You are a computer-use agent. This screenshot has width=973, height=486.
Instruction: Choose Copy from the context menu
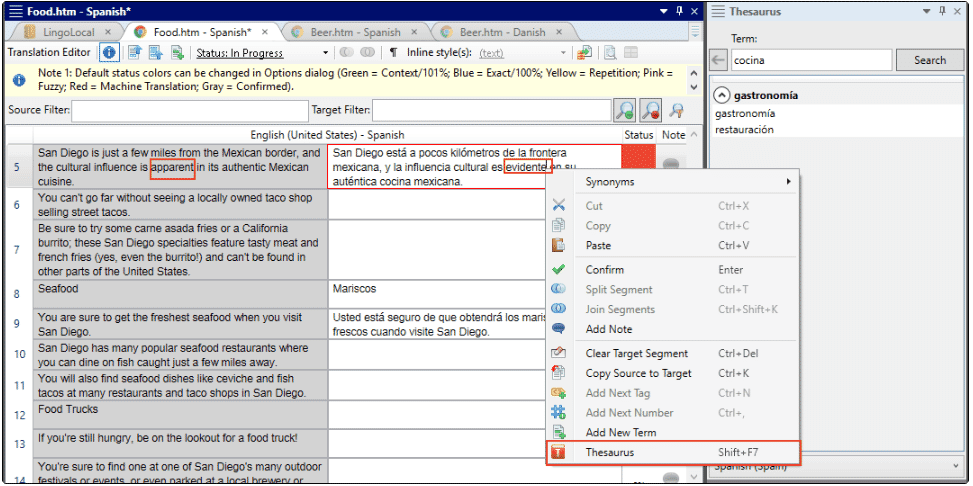pos(673,226)
